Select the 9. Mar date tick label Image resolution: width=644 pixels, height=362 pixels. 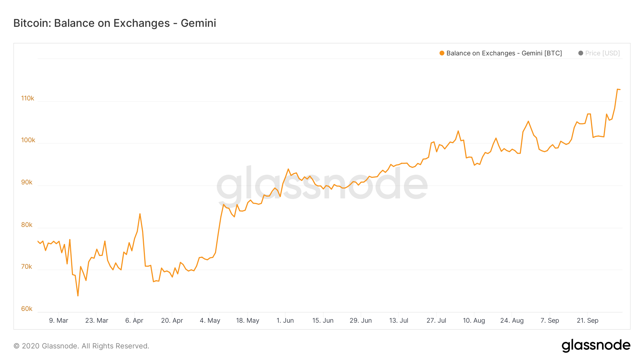[x=59, y=321]
